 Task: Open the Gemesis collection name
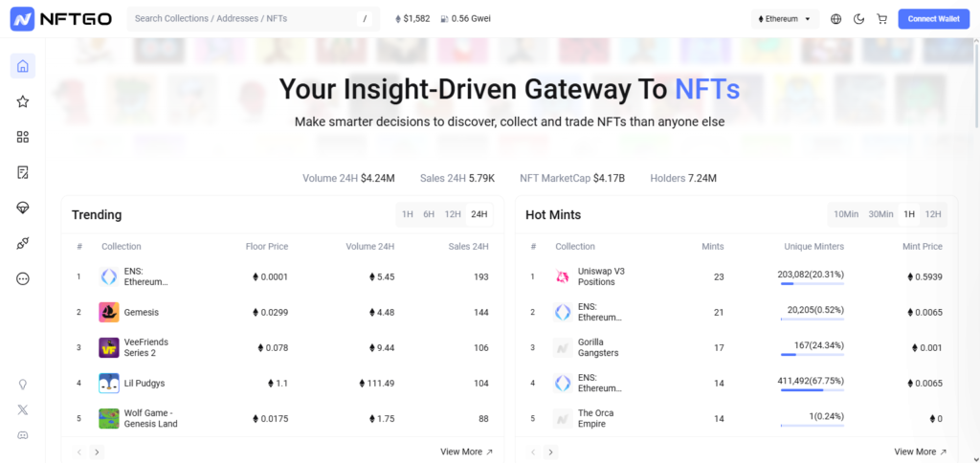point(142,313)
